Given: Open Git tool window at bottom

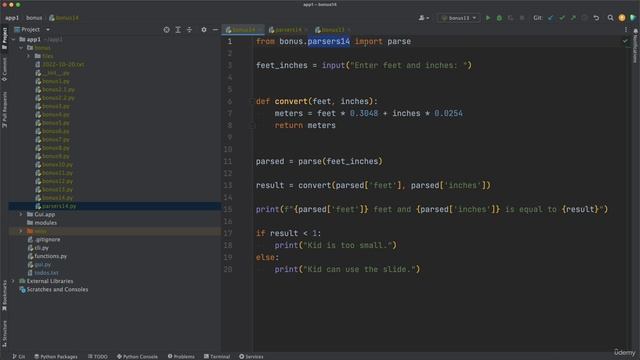Looking at the screenshot, I should (x=19, y=356).
